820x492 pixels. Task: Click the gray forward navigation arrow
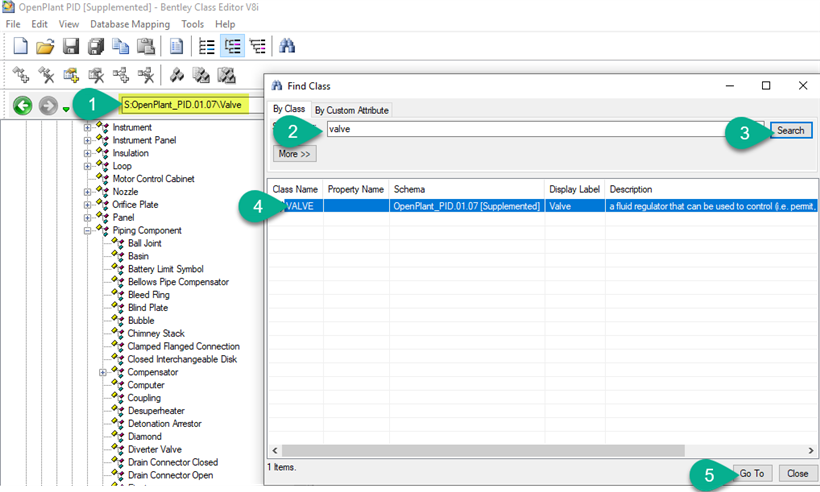pyautogui.click(x=48, y=106)
